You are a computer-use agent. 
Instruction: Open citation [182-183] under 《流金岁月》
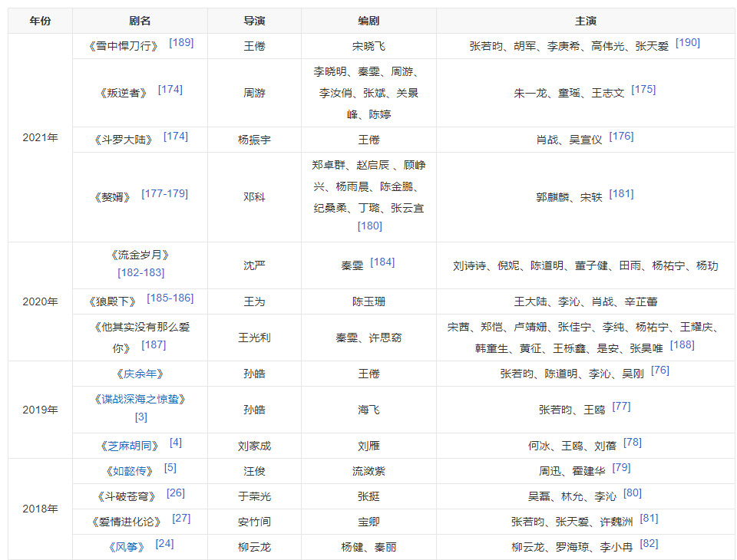coord(140,273)
